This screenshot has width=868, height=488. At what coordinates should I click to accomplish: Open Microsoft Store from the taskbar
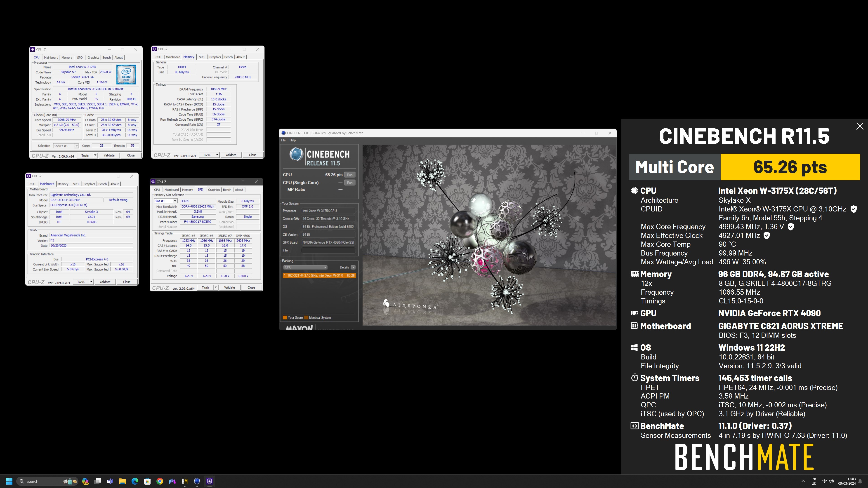tap(147, 481)
